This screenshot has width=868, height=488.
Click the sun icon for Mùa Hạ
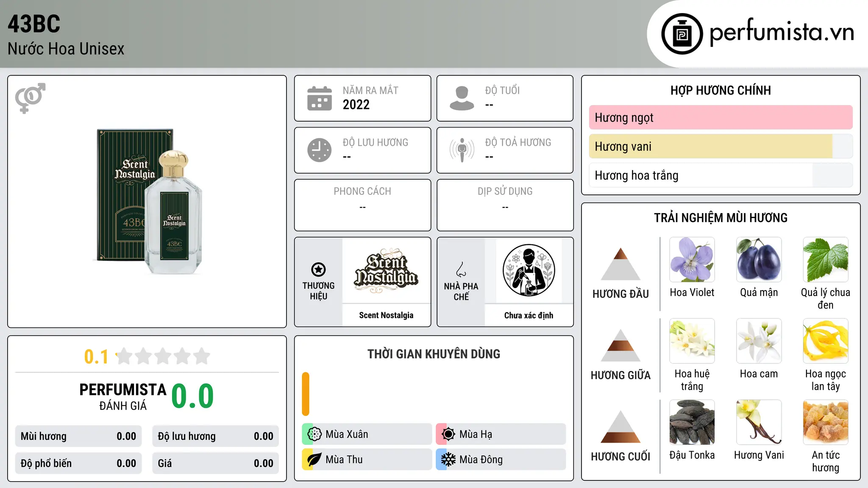[x=448, y=434]
